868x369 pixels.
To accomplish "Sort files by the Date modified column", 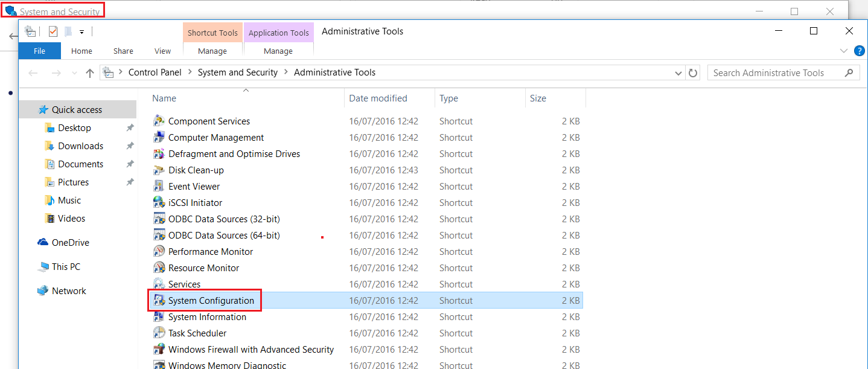I will tap(378, 98).
